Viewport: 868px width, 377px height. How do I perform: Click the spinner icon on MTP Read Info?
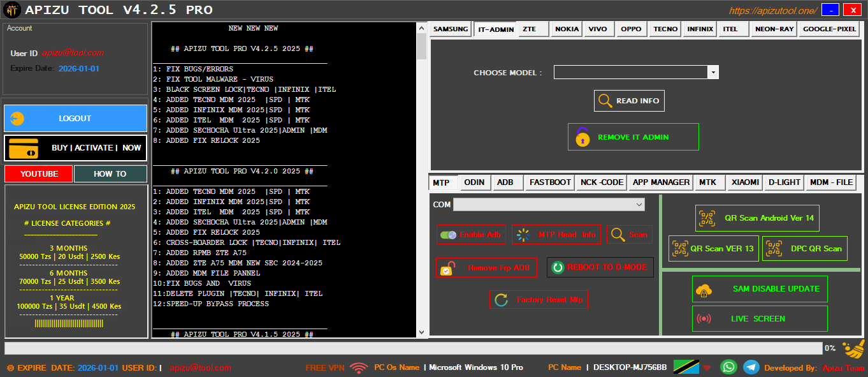(523, 235)
